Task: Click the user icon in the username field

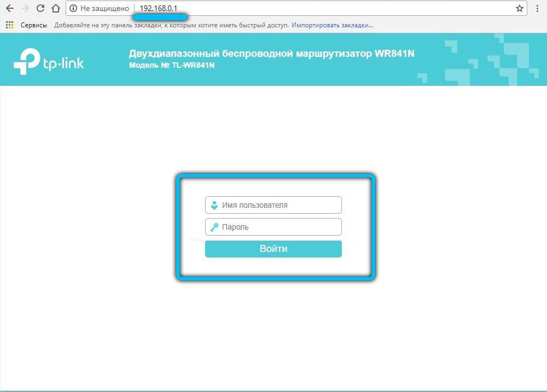Action: (214, 206)
